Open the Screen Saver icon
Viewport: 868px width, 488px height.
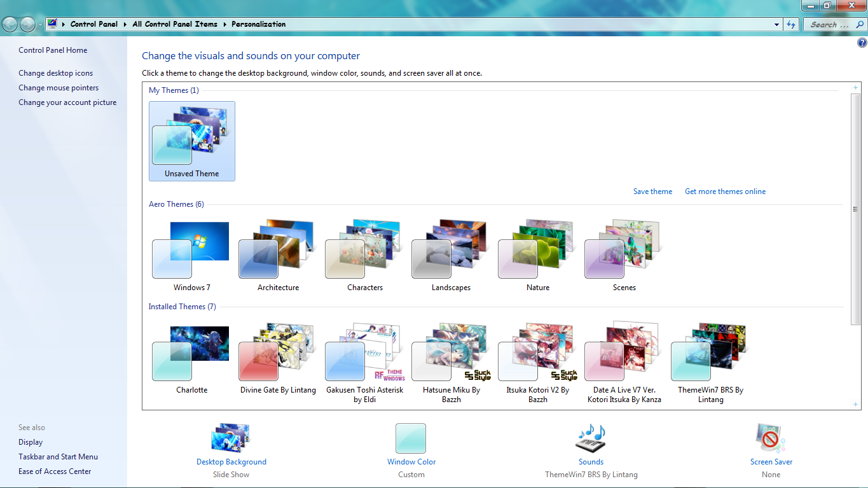click(771, 438)
